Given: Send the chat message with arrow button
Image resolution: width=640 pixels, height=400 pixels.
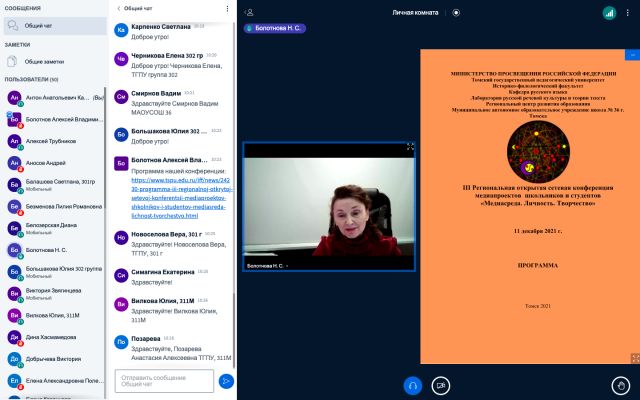Looking at the screenshot, I should pyautogui.click(x=226, y=381).
